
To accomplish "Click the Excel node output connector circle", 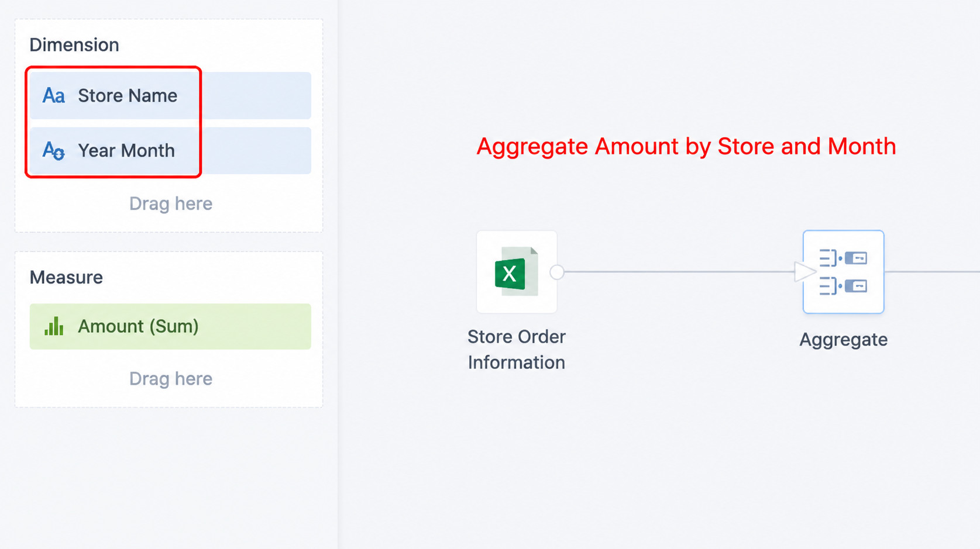I will click(x=557, y=272).
